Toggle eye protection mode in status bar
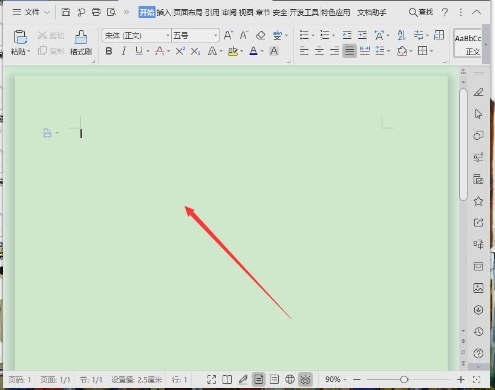 [x=305, y=379]
